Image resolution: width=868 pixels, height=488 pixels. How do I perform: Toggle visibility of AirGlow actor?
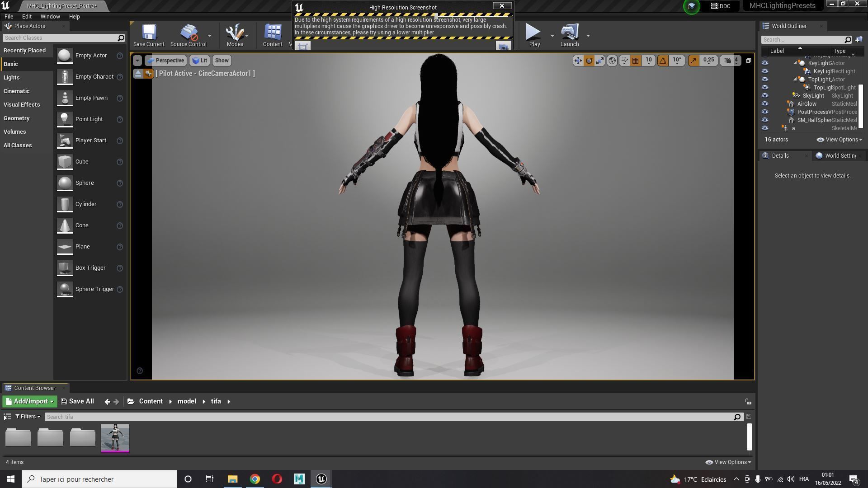(765, 104)
